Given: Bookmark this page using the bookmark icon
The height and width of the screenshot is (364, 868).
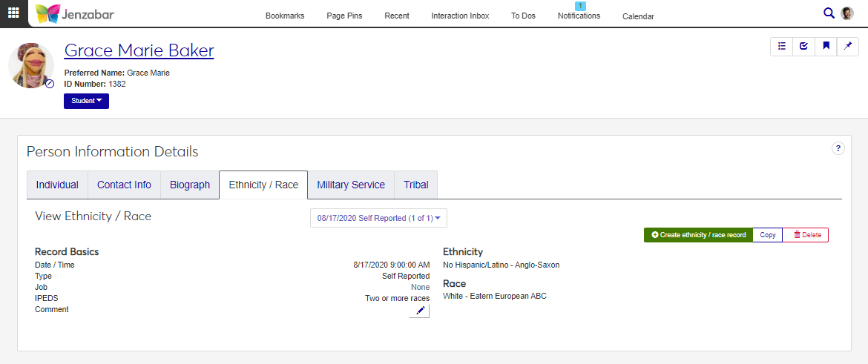Looking at the screenshot, I should click(826, 47).
